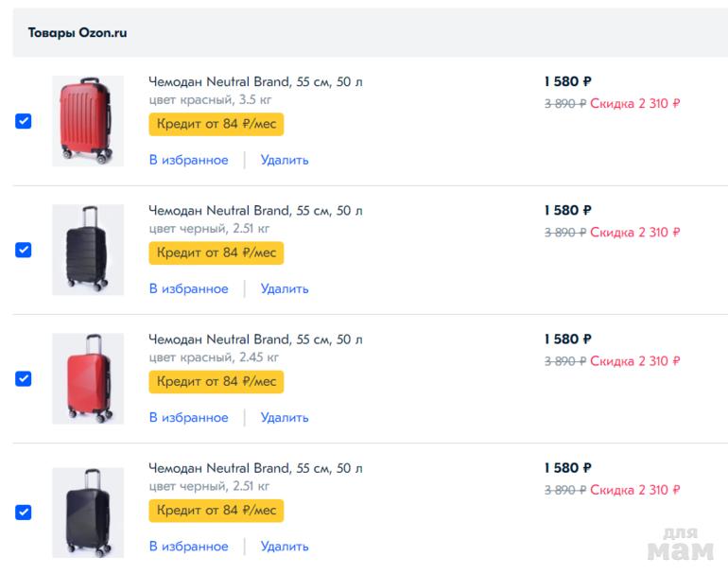Screen dimensions: 728x574
Task: Uncheck the first black suitcase checkbox
Action: (x=24, y=250)
